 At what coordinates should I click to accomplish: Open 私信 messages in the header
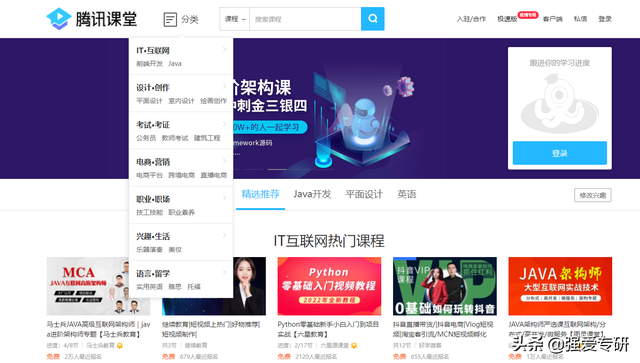click(x=580, y=19)
